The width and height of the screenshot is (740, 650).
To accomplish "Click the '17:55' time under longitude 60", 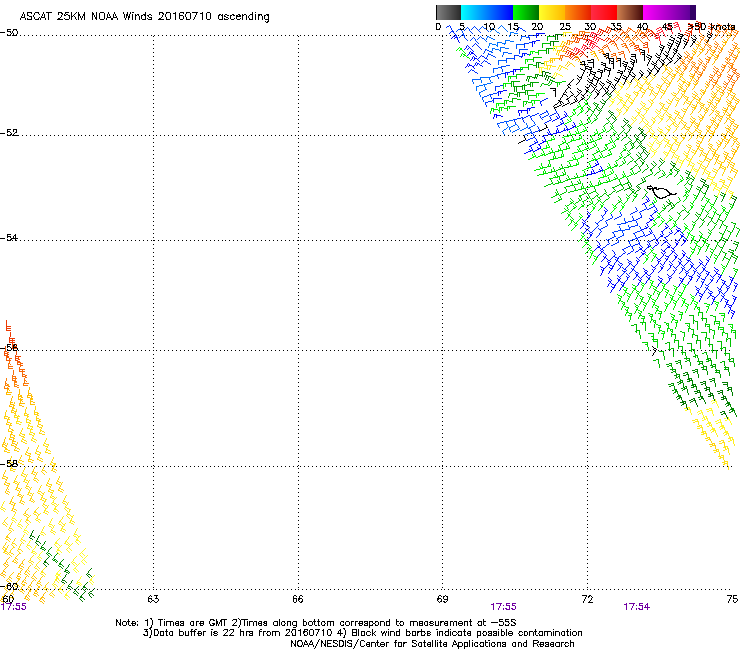I will [x=14, y=607].
